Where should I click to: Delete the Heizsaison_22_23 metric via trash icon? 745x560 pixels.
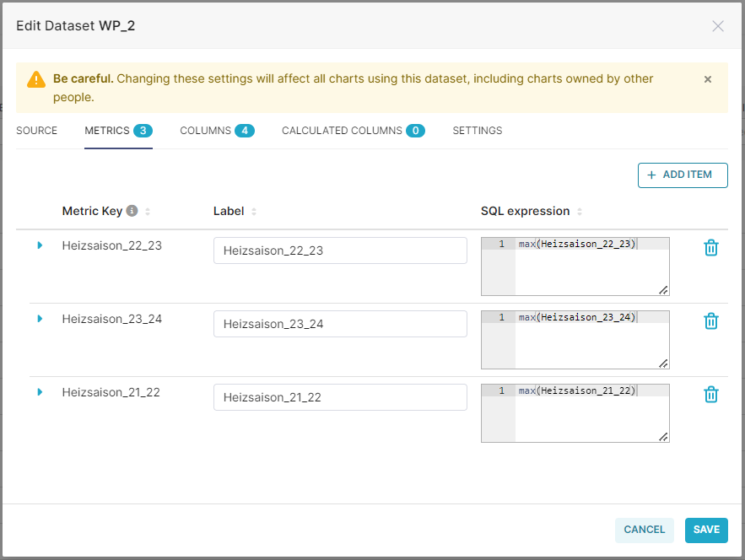coord(710,247)
